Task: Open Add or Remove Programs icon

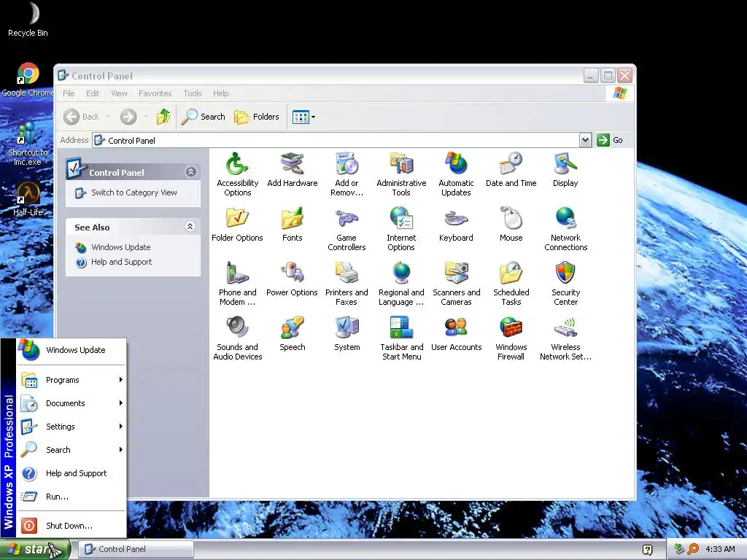Action: pos(347,175)
